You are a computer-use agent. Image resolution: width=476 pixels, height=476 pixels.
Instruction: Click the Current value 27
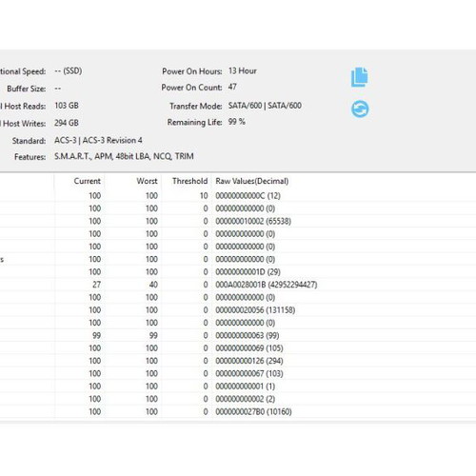coord(96,285)
